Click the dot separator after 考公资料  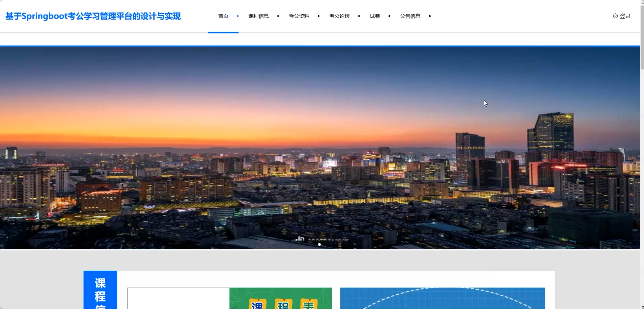coord(319,16)
